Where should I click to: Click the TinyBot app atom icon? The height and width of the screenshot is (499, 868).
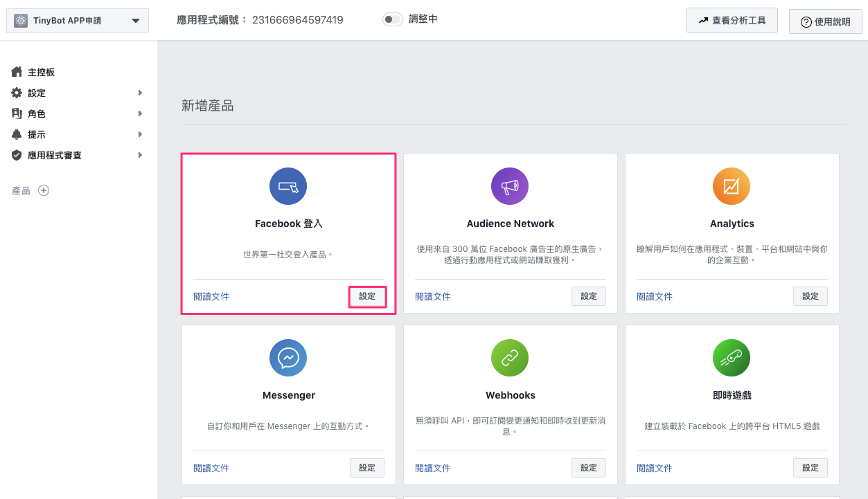click(21, 21)
